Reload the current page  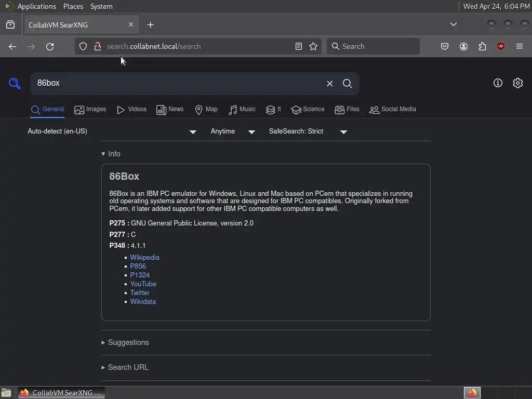coord(50,46)
